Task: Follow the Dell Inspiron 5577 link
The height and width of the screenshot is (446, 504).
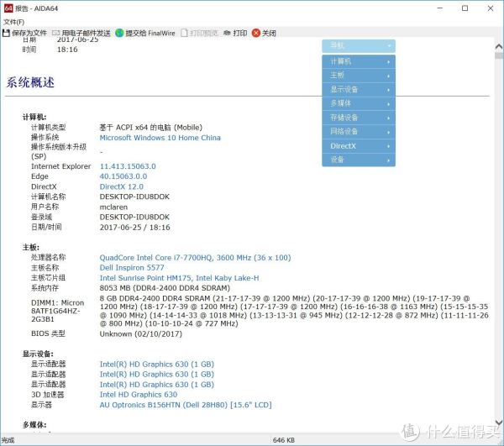Action: click(132, 268)
